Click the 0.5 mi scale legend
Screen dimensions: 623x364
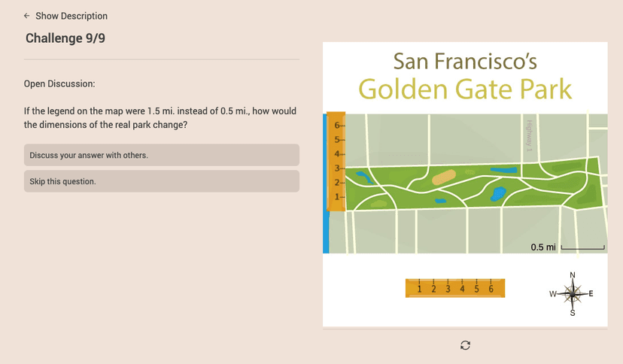tap(567, 247)
